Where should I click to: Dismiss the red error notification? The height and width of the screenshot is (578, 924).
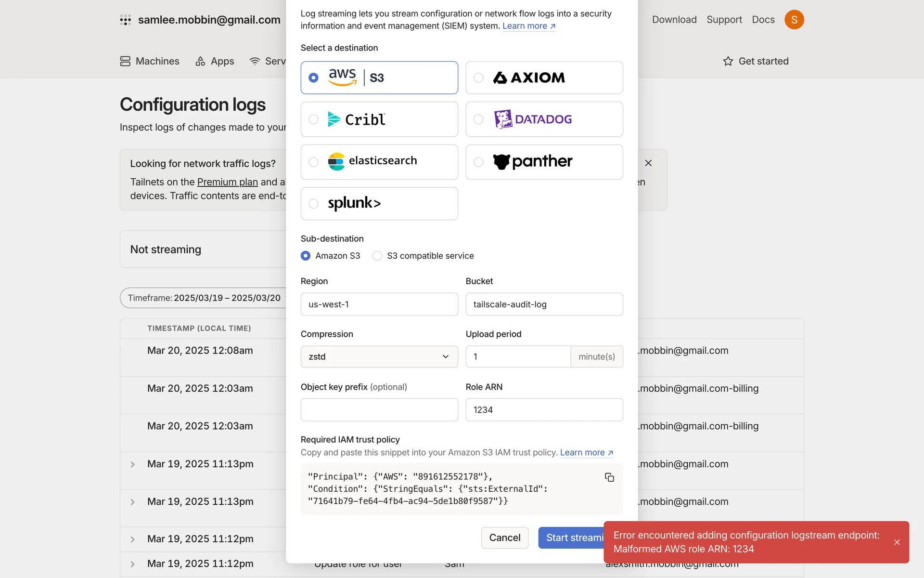click(x=897, y=542)
